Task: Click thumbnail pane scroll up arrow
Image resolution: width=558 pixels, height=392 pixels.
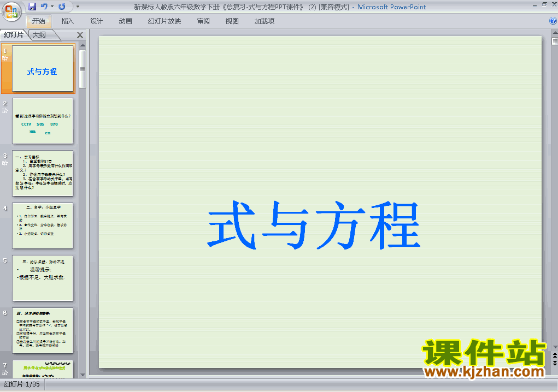Action: pos(83,45)
